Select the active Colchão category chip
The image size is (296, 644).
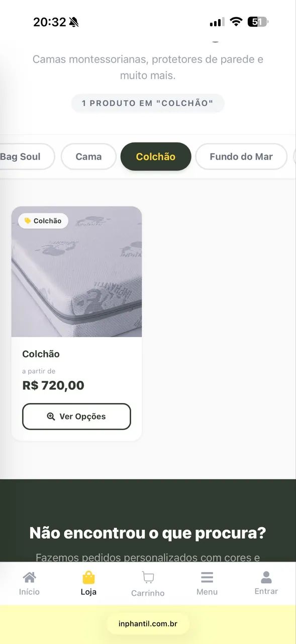(156, 156)
